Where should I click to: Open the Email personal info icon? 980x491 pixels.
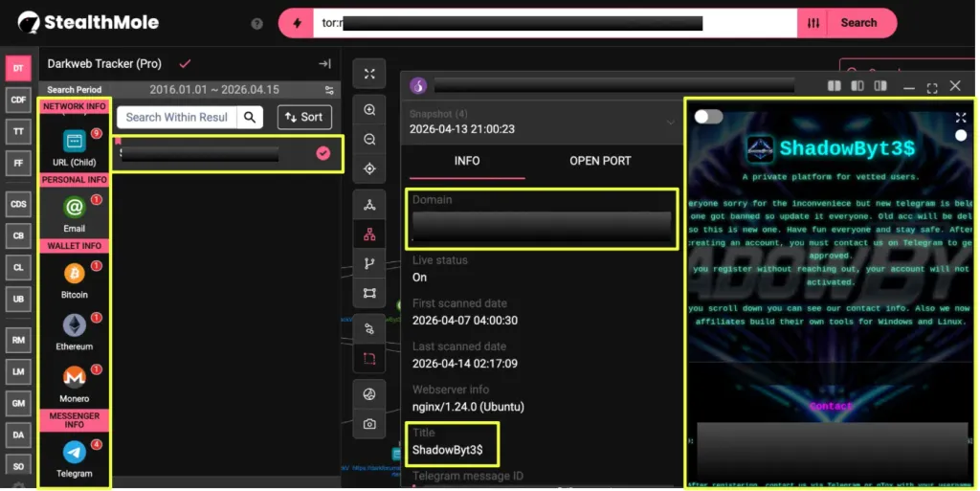[75, 207]
